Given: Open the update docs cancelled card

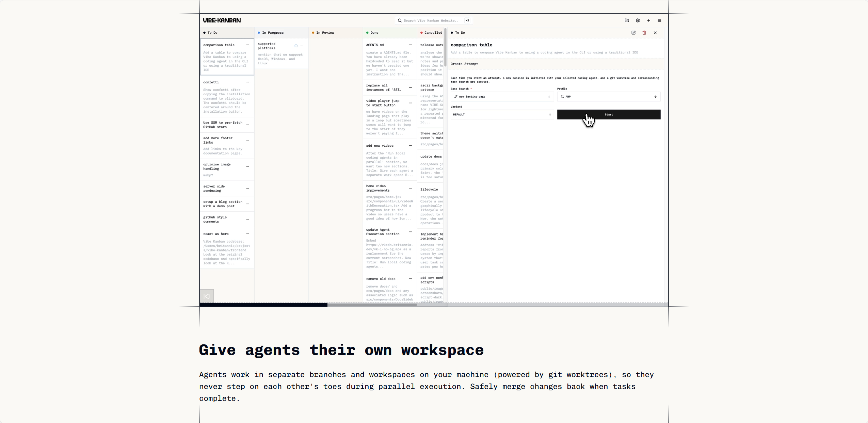Looking at the screenshot, I should click(431, 167).
